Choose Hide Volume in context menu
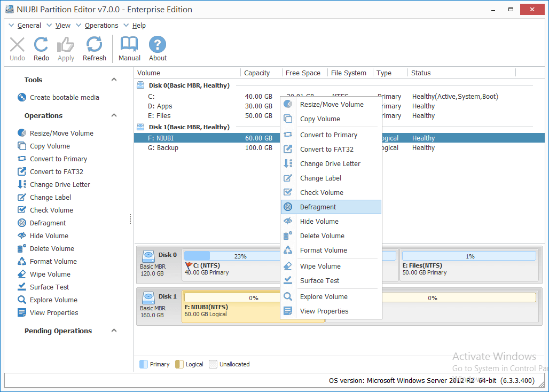The height and width of the screenshot is (392, 549). pyautogui.click(x=331, y=221)
